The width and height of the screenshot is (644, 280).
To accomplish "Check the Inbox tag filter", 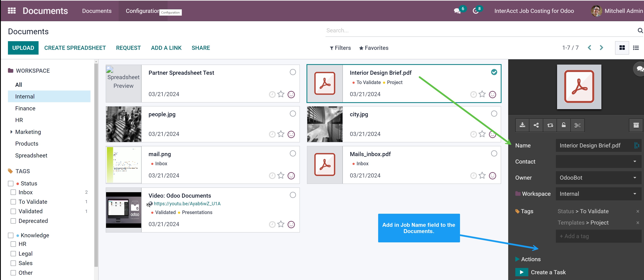I will [13, 192].
